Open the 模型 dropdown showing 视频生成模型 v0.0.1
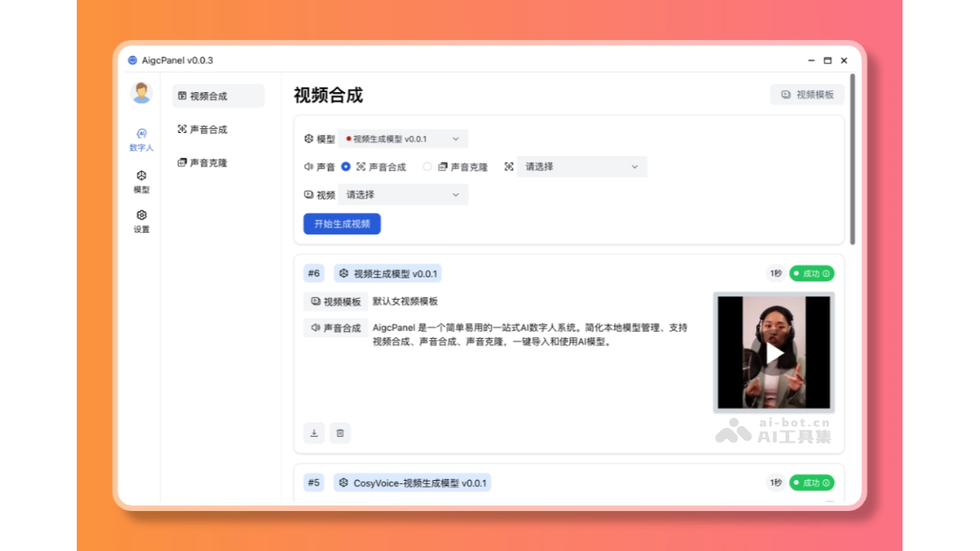Screen dimensions: 980x551 click(402, 138)
